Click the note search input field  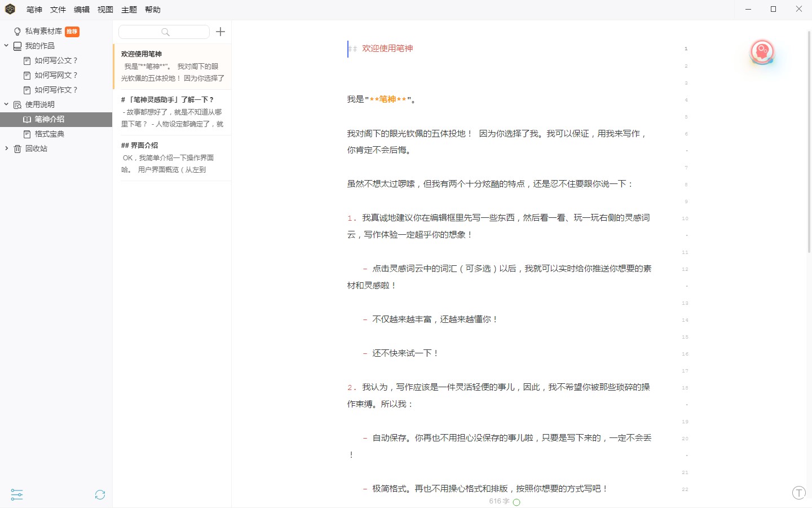164,32
